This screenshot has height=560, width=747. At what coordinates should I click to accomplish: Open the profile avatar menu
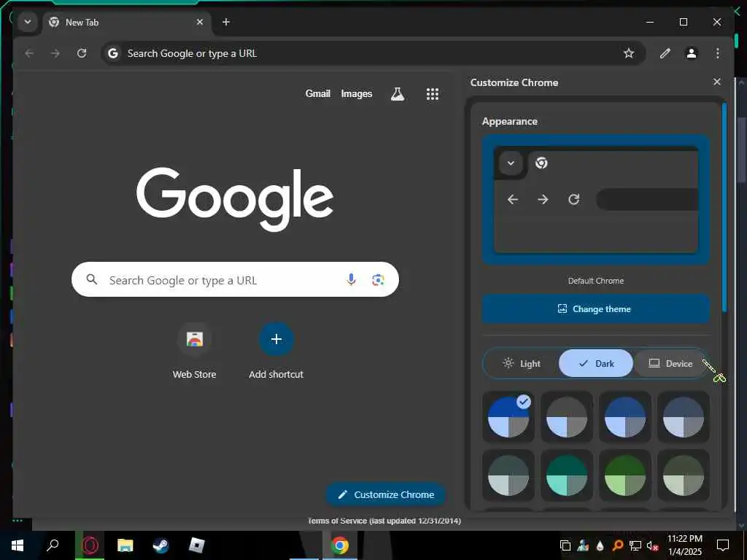coord(692,53)
